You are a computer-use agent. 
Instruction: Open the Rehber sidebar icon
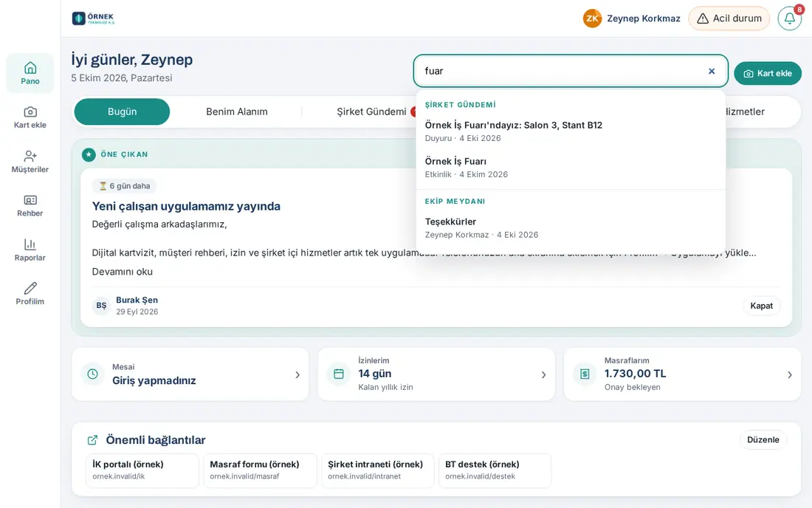tap(30, 205)
